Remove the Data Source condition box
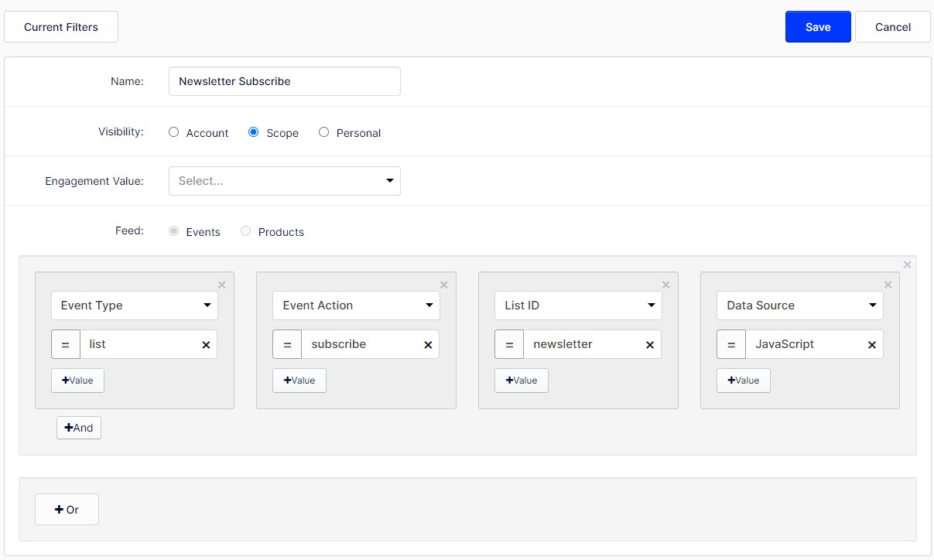 [888, 285]
